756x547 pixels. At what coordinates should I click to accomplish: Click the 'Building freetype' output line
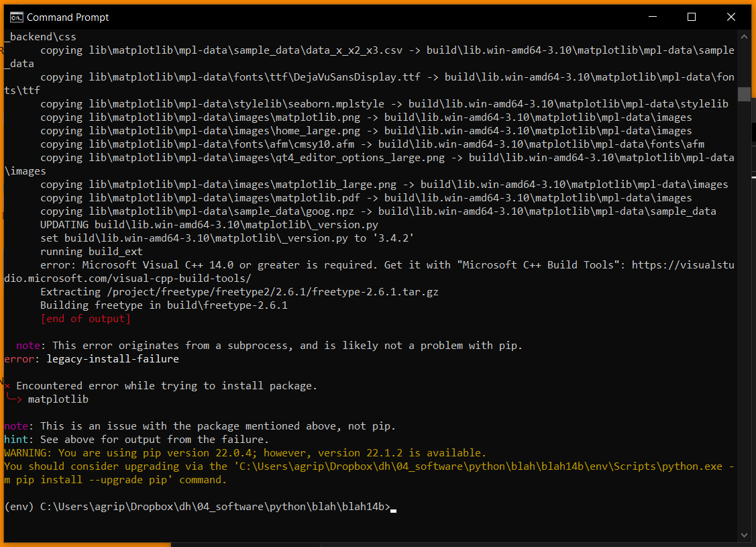tap(164, 305)
